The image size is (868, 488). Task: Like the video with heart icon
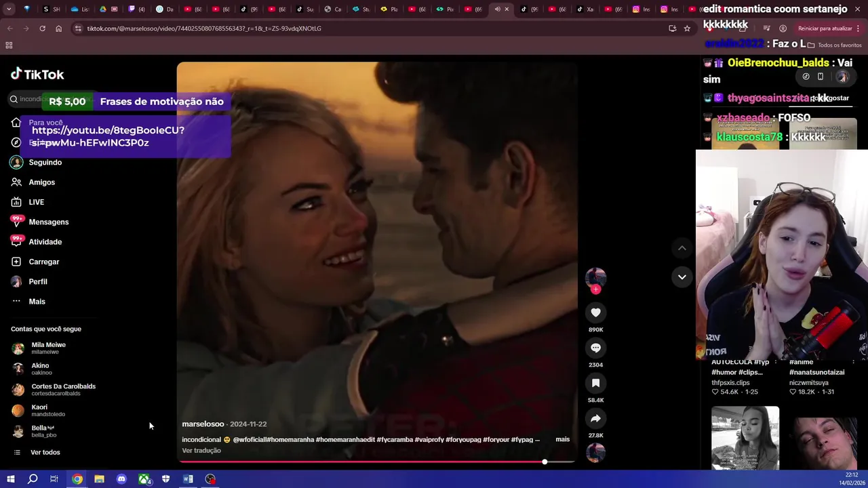pos(595,312)
